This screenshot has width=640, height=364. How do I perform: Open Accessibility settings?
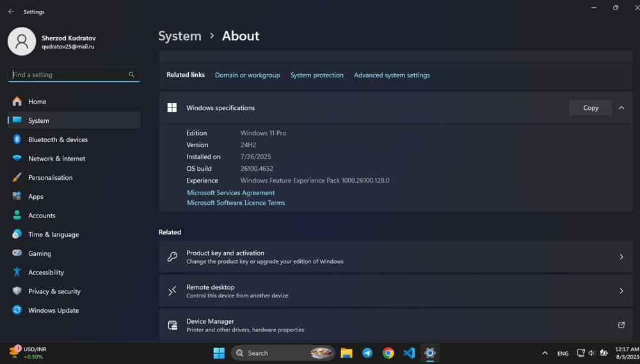click(74, 272)
